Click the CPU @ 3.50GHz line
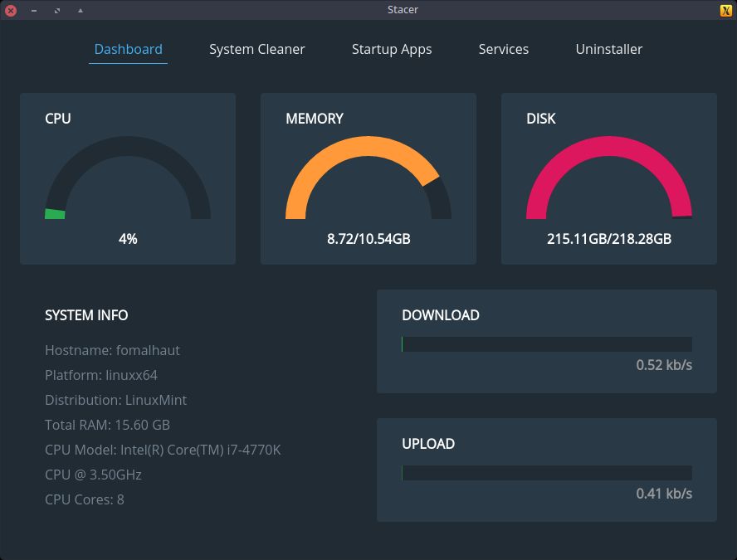Image resolution: width=737 pixels, height=560 pixels. [x=93, y=475]
